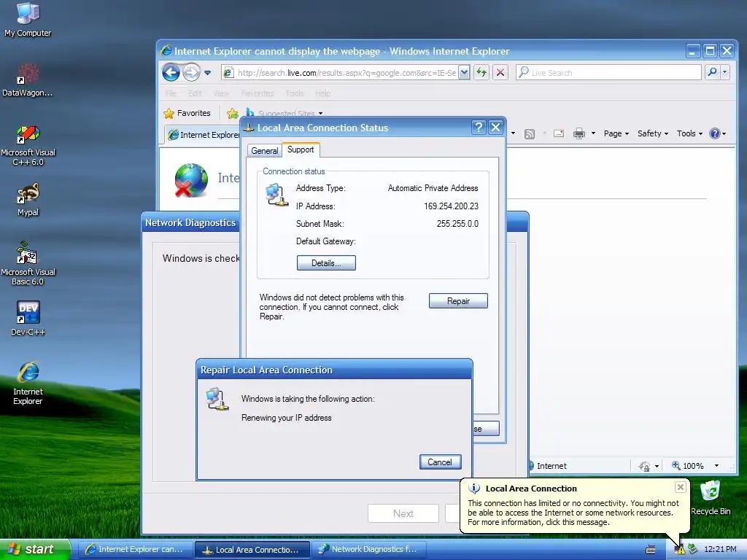Go back in Internet Explorer
Screen dimensions: 747x560
click(x=171, y=72)
